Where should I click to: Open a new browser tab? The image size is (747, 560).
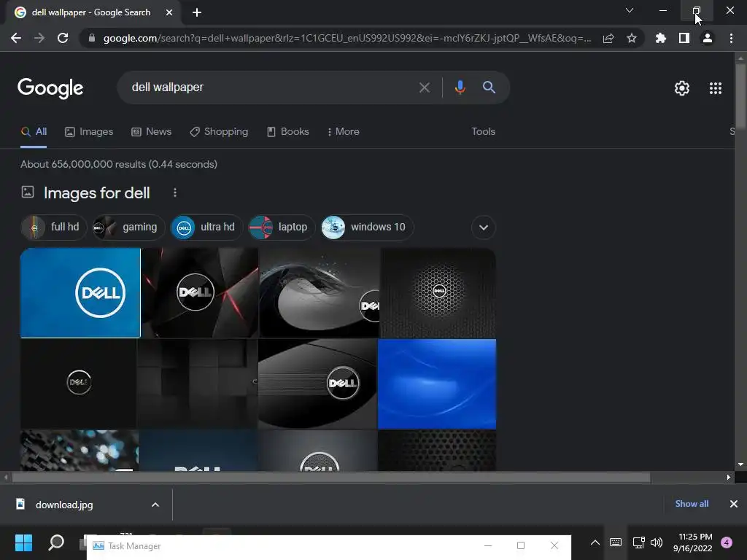pos(197,12)
